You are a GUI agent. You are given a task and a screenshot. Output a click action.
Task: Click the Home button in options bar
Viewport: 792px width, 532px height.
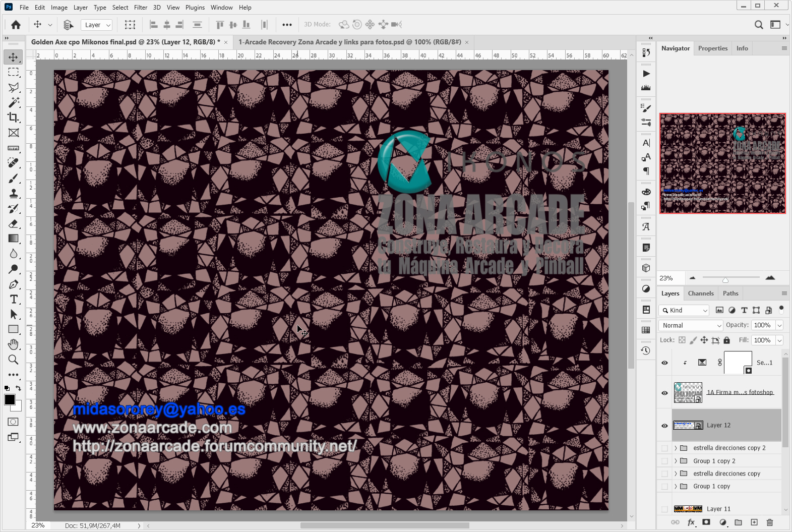[x=16, y=25]
